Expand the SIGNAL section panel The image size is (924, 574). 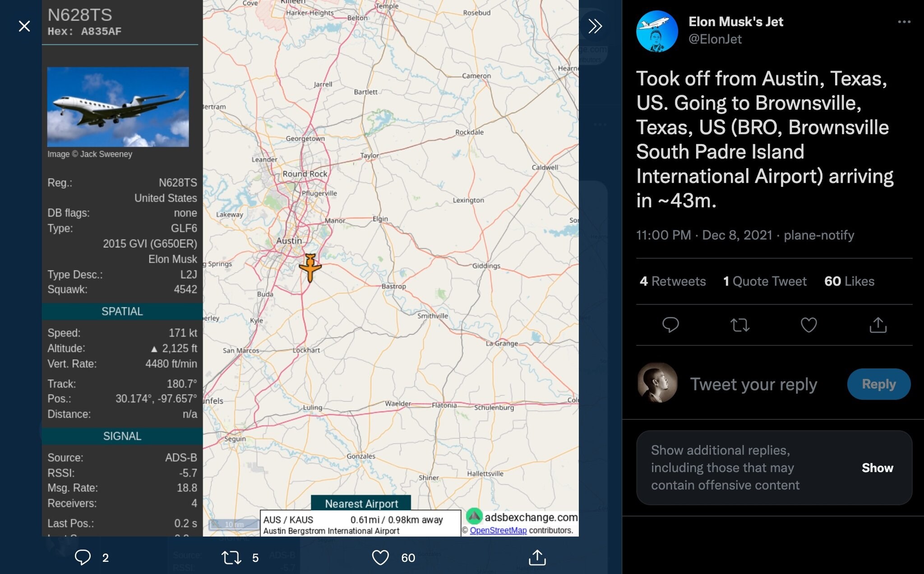(122, 435)
